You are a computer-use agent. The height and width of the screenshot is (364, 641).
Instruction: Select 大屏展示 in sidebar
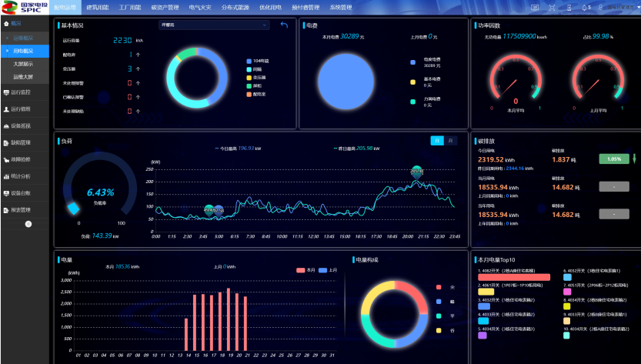(x=23, y=64)
